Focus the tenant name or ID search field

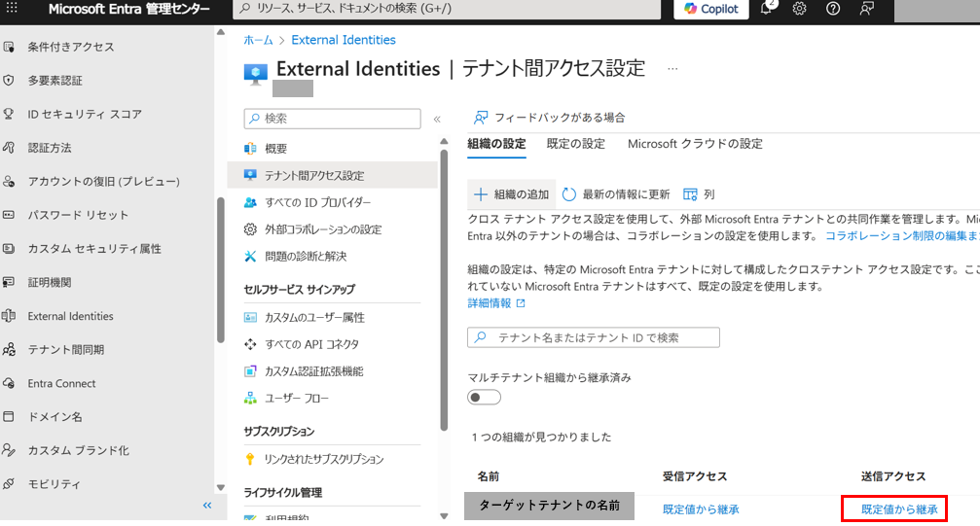pos(593,337)
